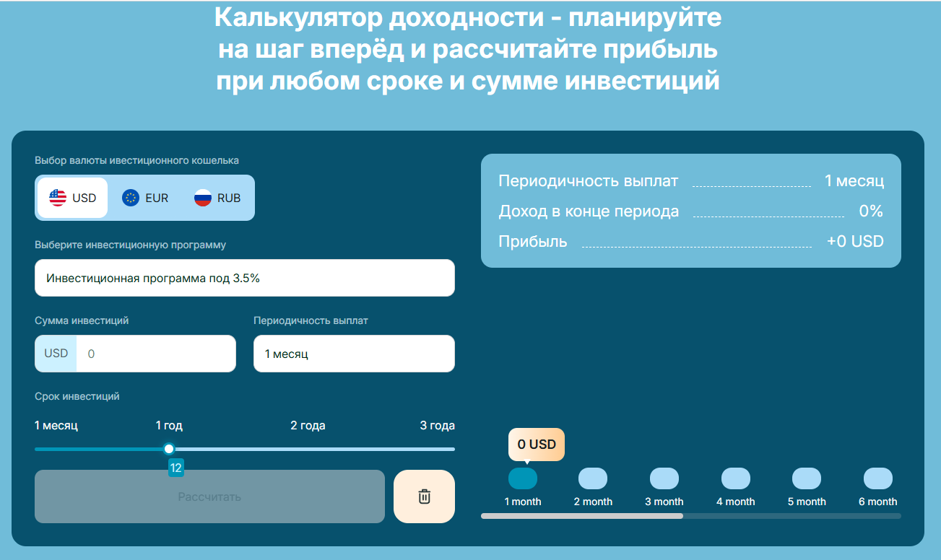Click the Рассчитать button
941x560 pixels.
[x=209, y=496]
